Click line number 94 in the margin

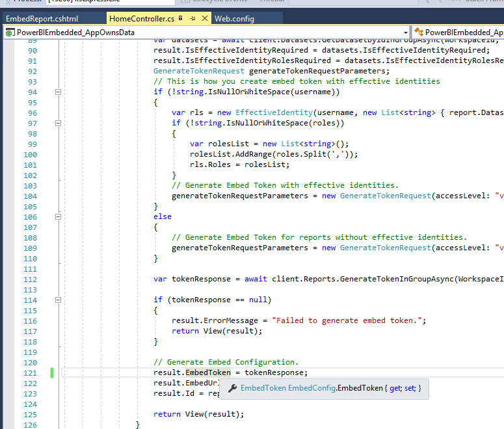(x=32, y=92)
